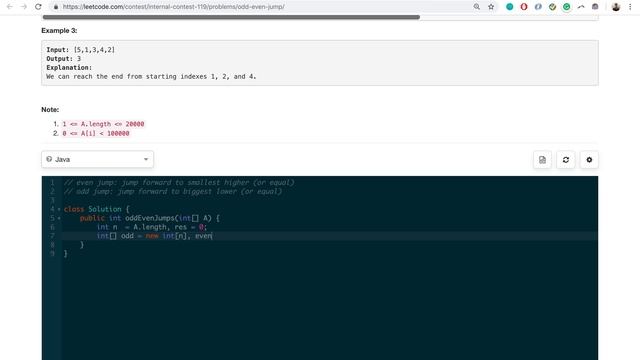This screenshot has width=640, height=360.
Task: Open the Java language dropdown
Action: (97, 159)
